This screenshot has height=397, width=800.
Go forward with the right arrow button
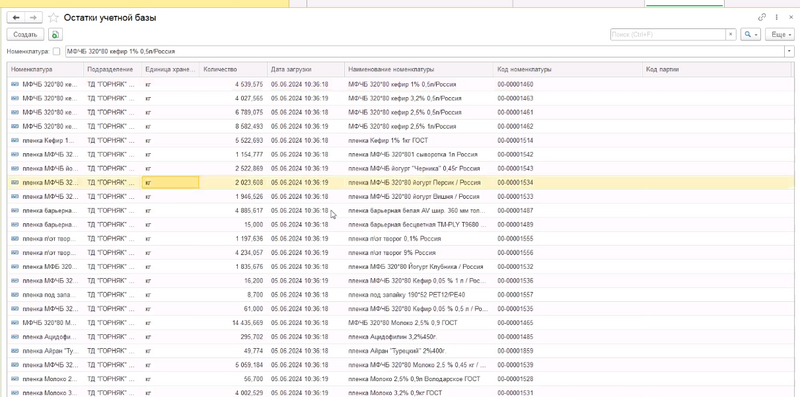click(x=33, y=18)
